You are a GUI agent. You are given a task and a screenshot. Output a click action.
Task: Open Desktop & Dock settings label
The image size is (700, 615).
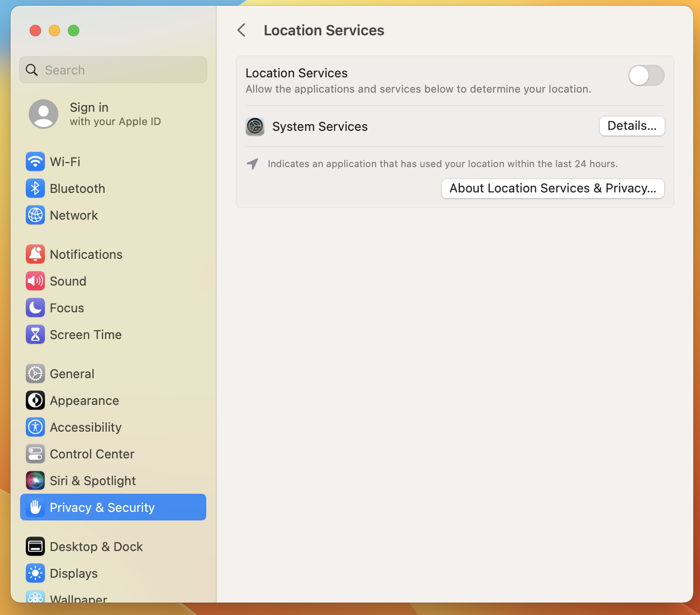(96, 547)
